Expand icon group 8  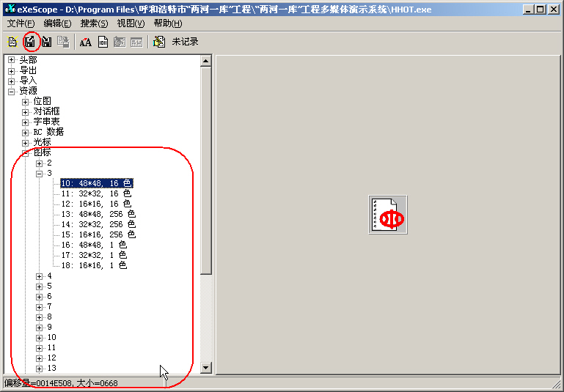pos(39,317)
